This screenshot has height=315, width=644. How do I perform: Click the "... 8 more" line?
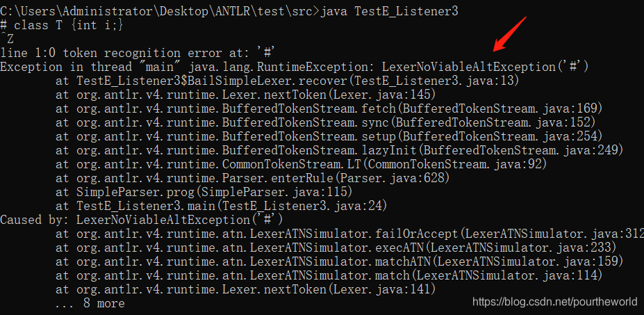coord(90,303)
